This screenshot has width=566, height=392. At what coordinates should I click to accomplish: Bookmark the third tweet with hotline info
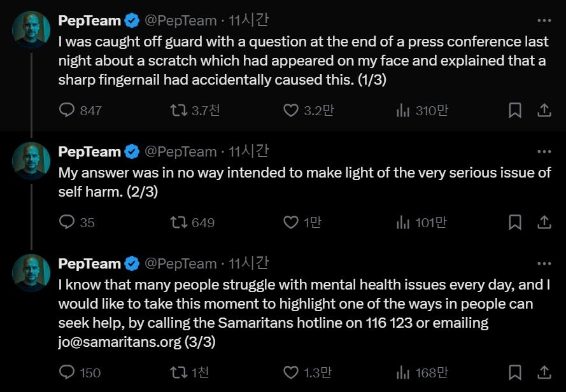(515, 372)
